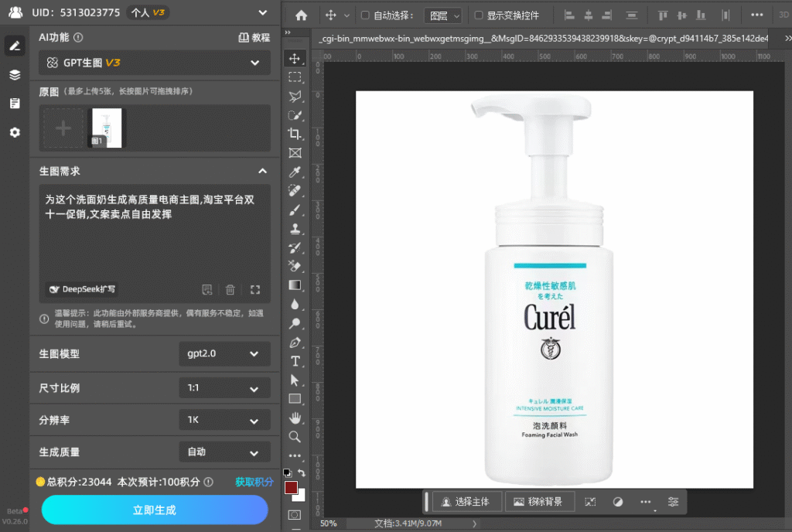Open the plugin records sidebar icon
792x532 pixels.
point(15,104)
